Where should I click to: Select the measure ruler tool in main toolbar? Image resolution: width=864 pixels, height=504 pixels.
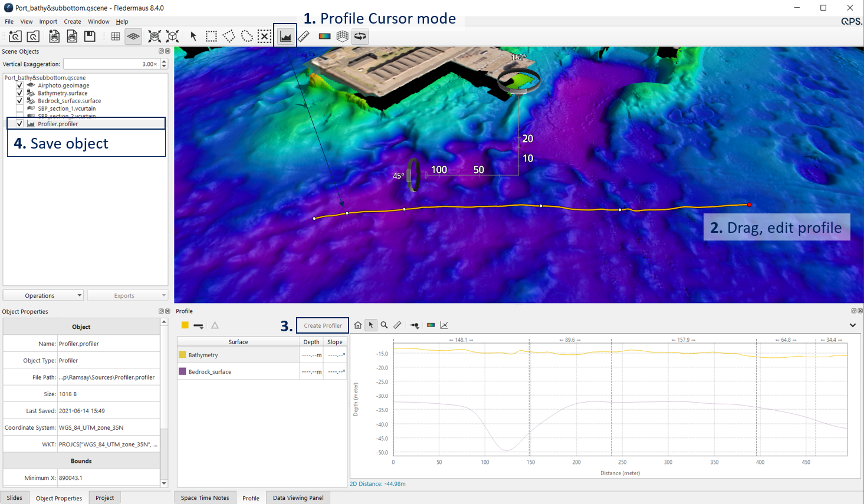304,37
